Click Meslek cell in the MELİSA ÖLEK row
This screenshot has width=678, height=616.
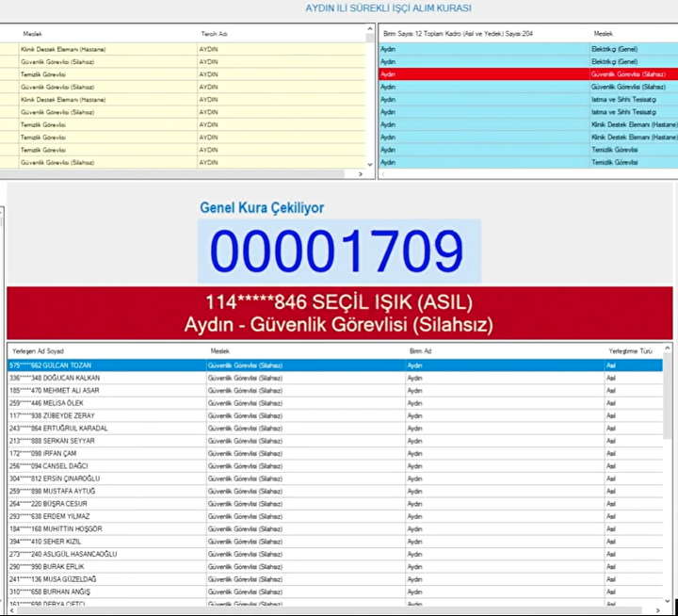pos(306,403)
